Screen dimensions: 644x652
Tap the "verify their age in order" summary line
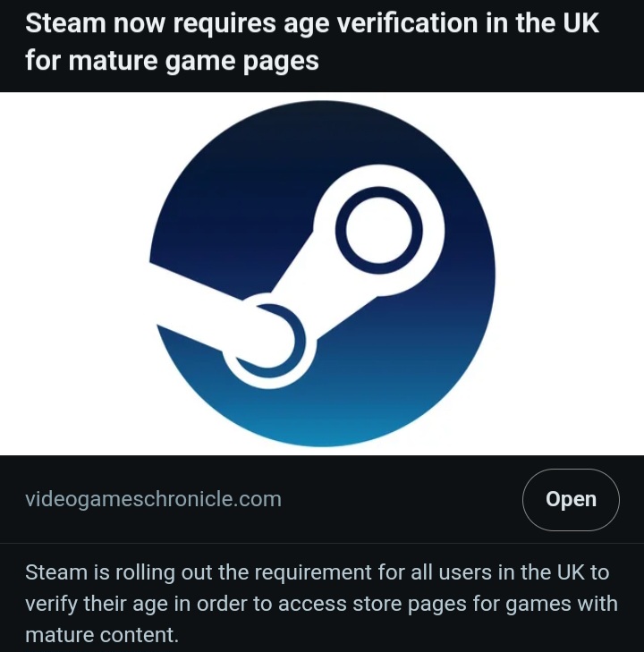[x=321, y=605]
